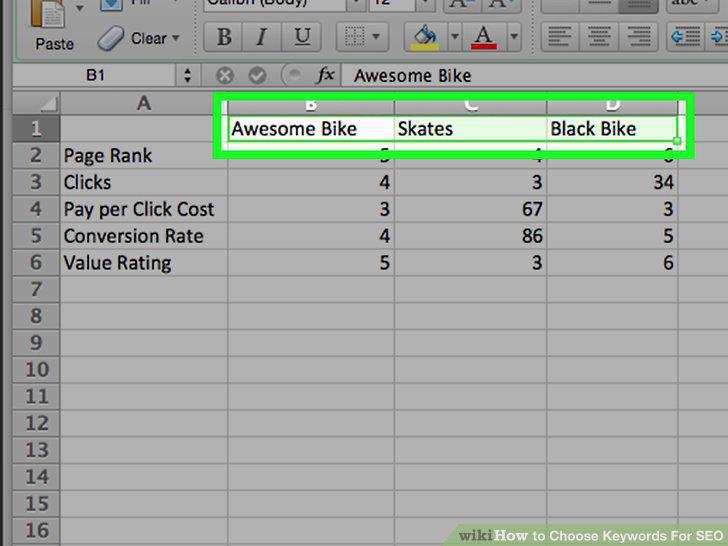The width and height of the screenshot is (728, 546).
Task: Align text left
Action: (x=560, y=37)
